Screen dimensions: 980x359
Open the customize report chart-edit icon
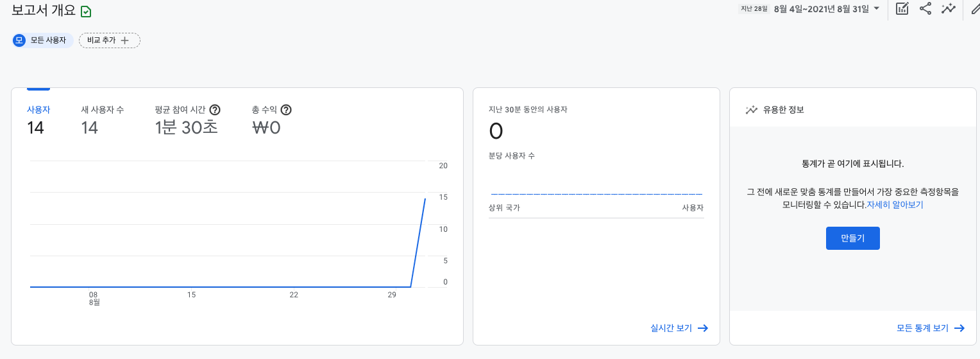[x=902, y=9]
